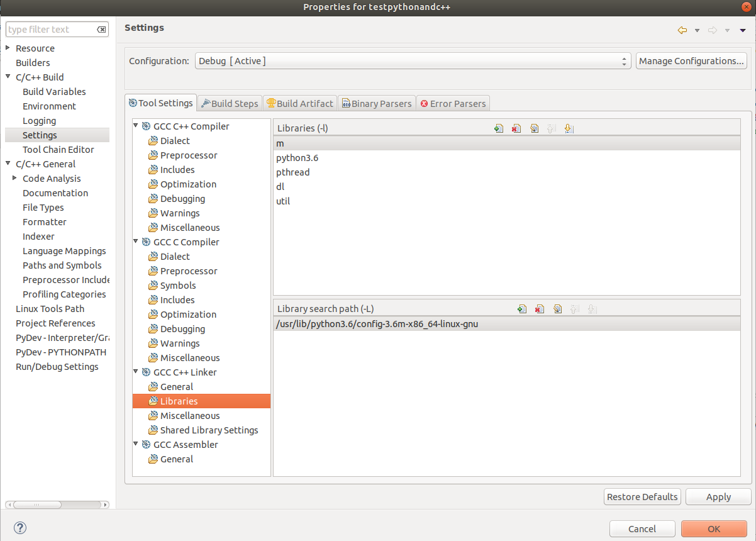This screenshot has height=541, width=756.
Task: Select /usr/lib/python3.6 config search path entry
Action: pyautogui.click(x=507, y=324)
